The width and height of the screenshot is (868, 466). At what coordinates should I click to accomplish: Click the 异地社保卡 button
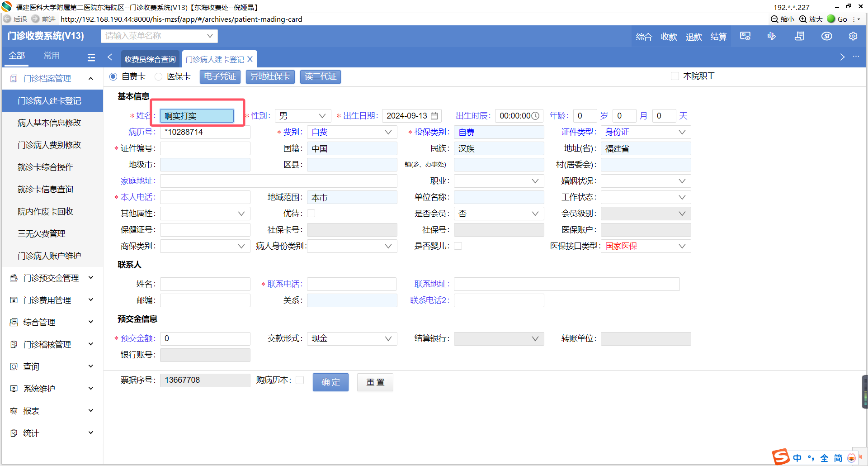[x=270, y=76]
